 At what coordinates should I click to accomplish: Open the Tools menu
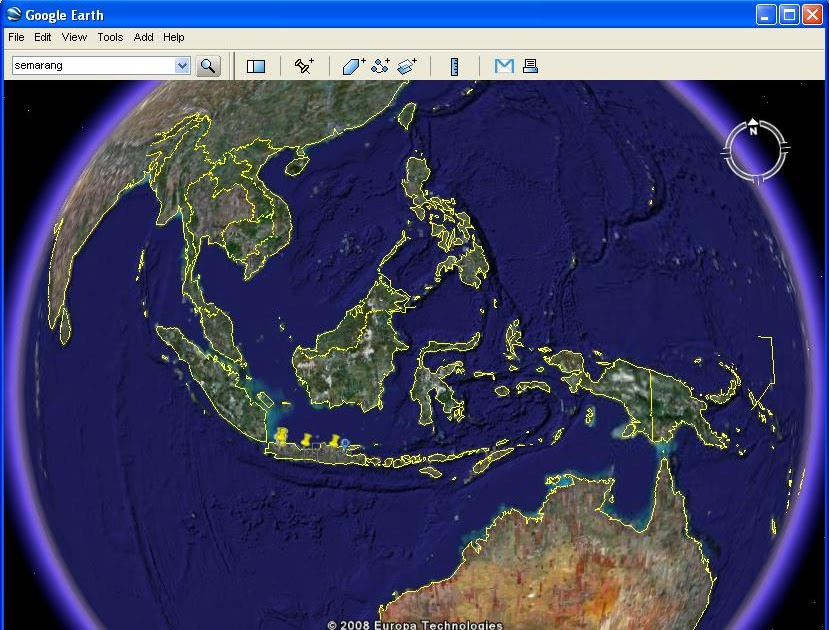coord(110,37)
